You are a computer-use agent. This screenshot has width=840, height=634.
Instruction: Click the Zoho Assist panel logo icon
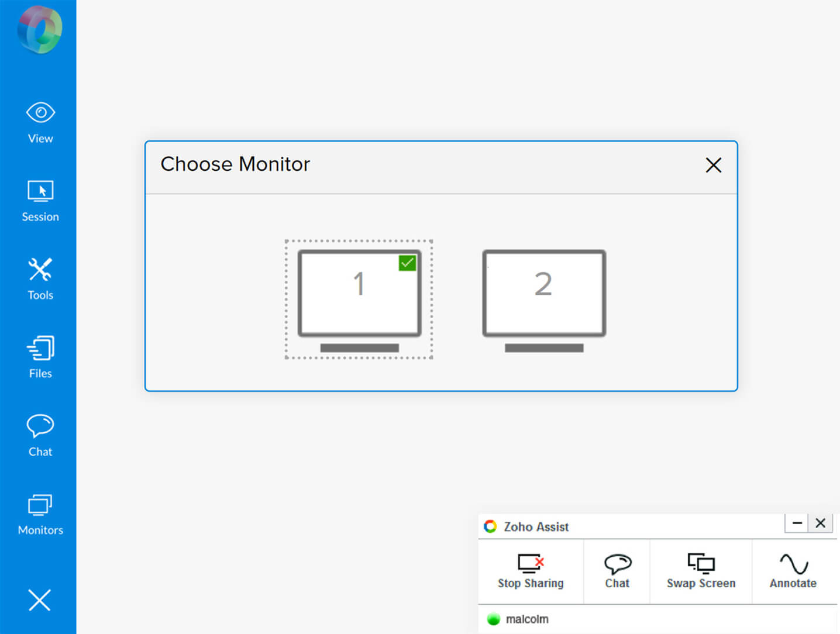(490, 526)
